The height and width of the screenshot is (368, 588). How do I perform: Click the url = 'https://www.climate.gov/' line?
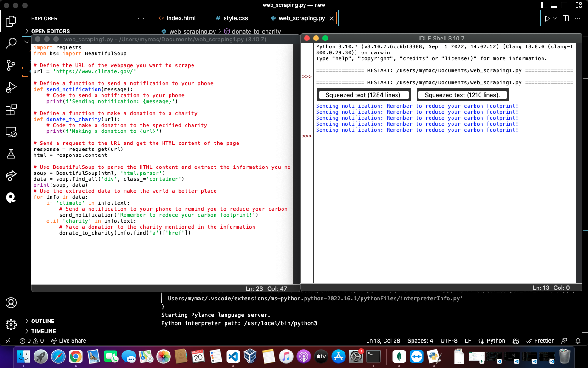click(85, 71)
